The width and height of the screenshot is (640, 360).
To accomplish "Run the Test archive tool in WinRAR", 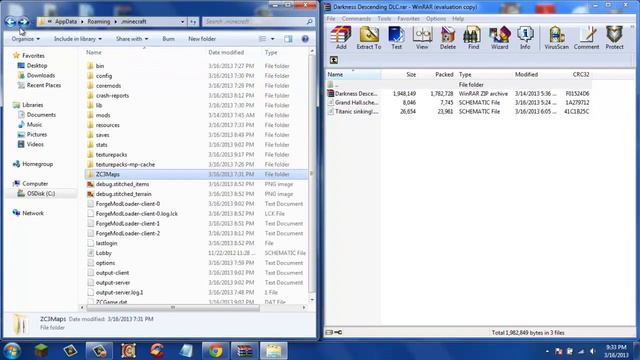I will coord(396,38).
